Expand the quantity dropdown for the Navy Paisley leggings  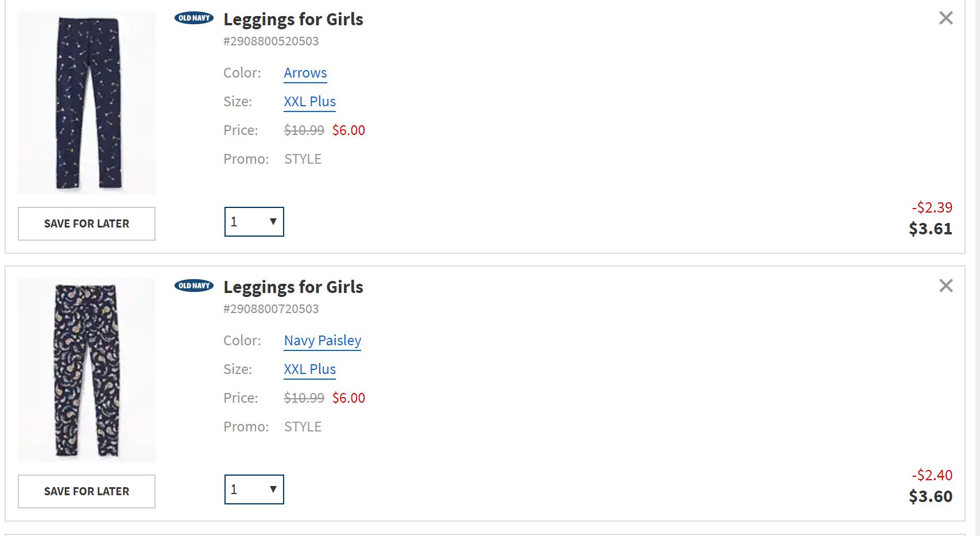tap(254, 489)
